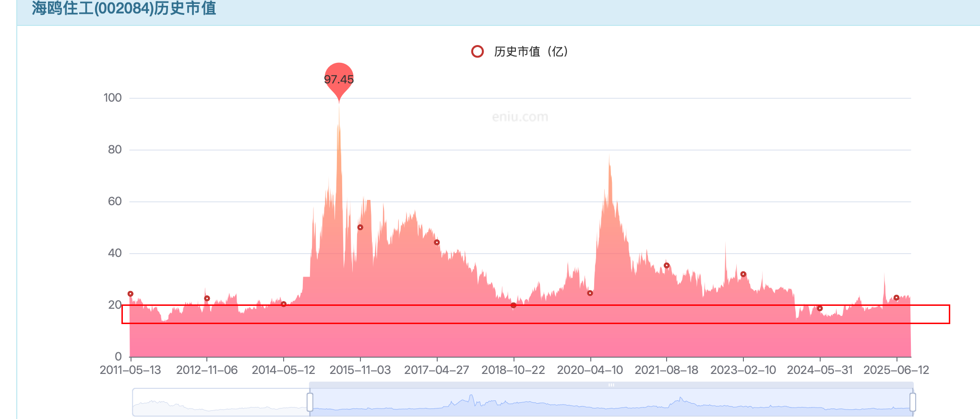Click the y-axis label 100
The height and width of the screenshot is (419, 980).
point(113,98)
